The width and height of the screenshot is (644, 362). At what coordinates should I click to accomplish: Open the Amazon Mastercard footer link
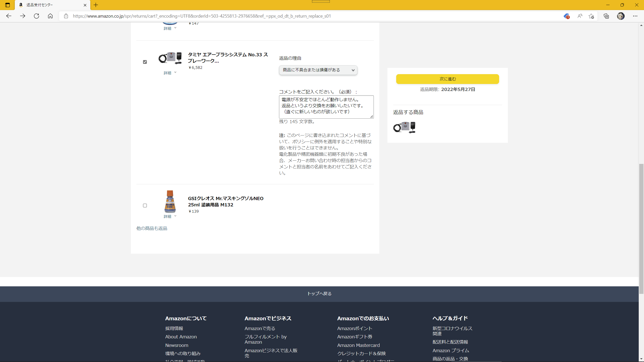tap(358, 345)
